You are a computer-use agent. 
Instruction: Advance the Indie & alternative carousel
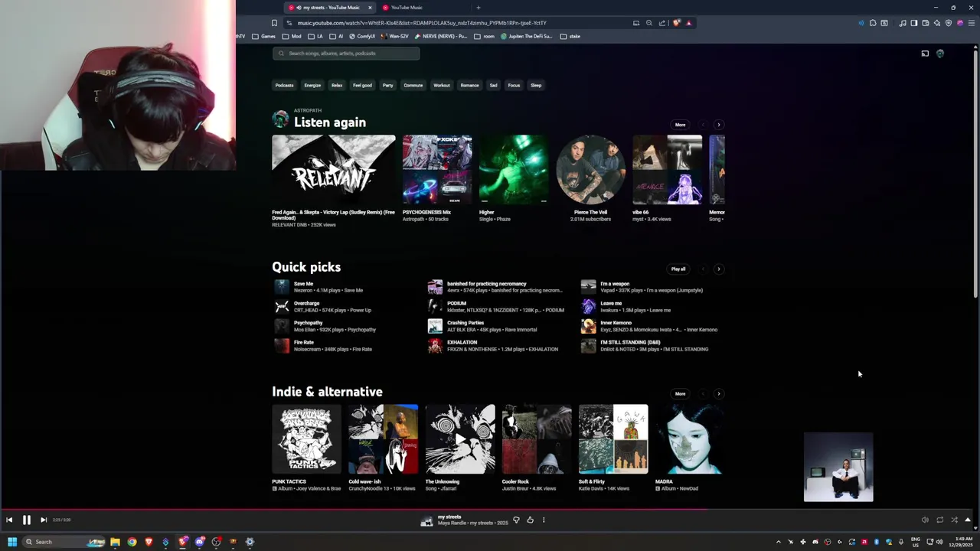[x=718, y=394]
